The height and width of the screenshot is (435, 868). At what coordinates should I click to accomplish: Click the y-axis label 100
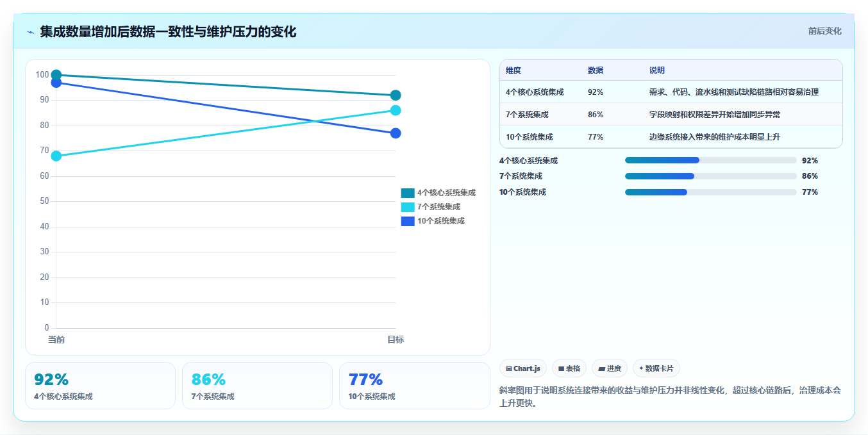42,75
